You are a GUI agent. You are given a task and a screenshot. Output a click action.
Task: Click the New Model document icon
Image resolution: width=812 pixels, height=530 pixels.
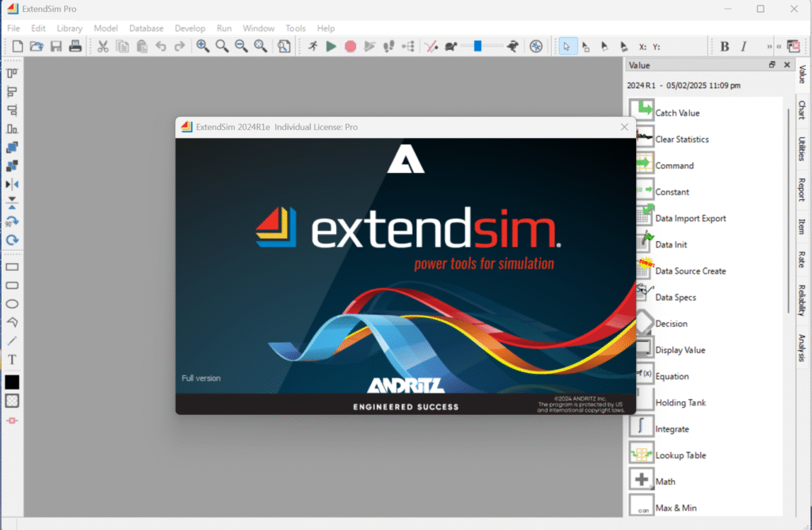click(17, 47)
